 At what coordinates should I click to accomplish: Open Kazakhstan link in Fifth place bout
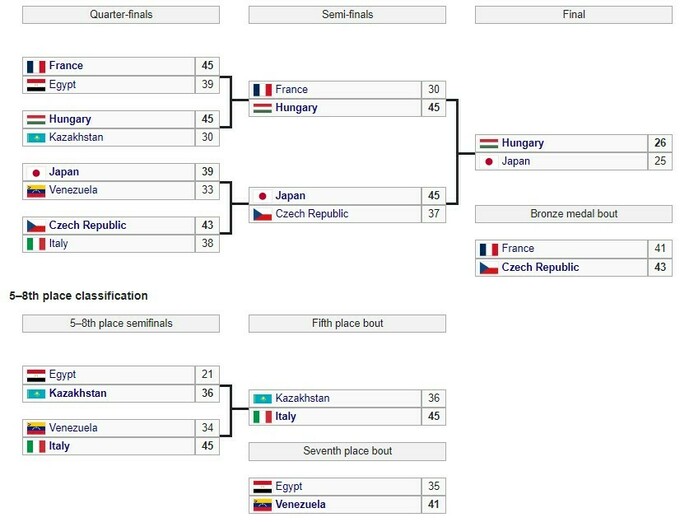click(302, 398)
